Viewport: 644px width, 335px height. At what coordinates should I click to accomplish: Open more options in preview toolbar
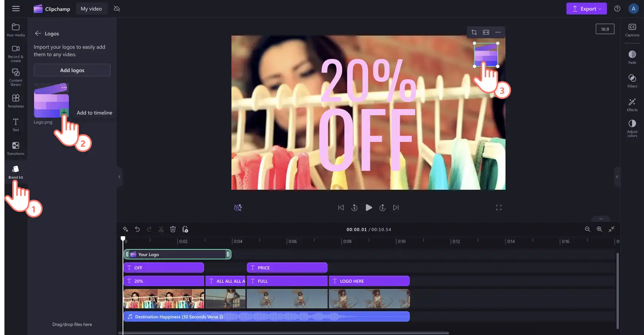click(498, 32)
